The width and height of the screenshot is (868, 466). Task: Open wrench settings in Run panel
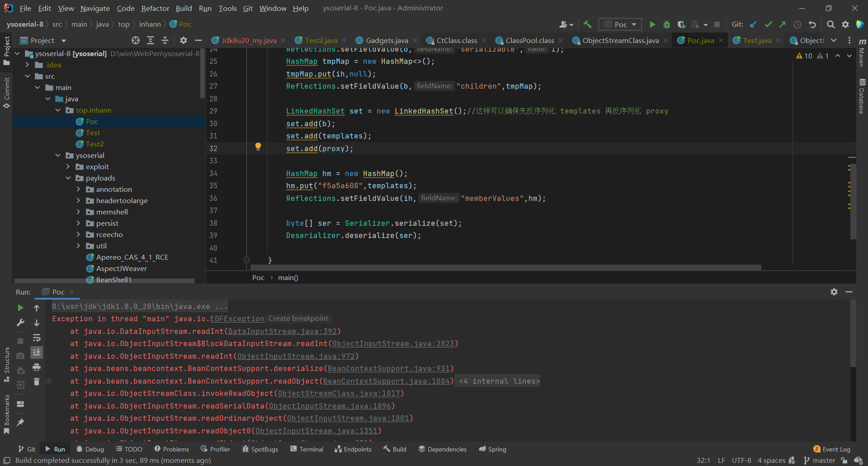coord(20,323)
